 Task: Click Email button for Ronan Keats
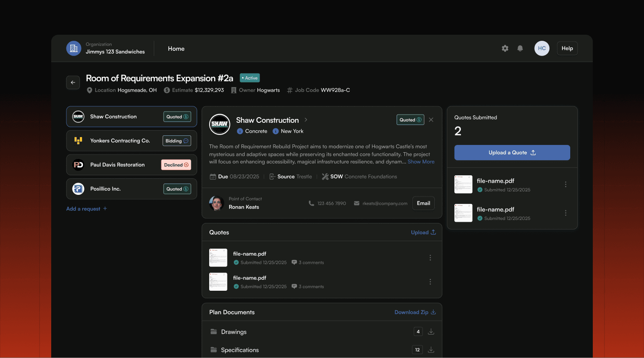point(424,203)
